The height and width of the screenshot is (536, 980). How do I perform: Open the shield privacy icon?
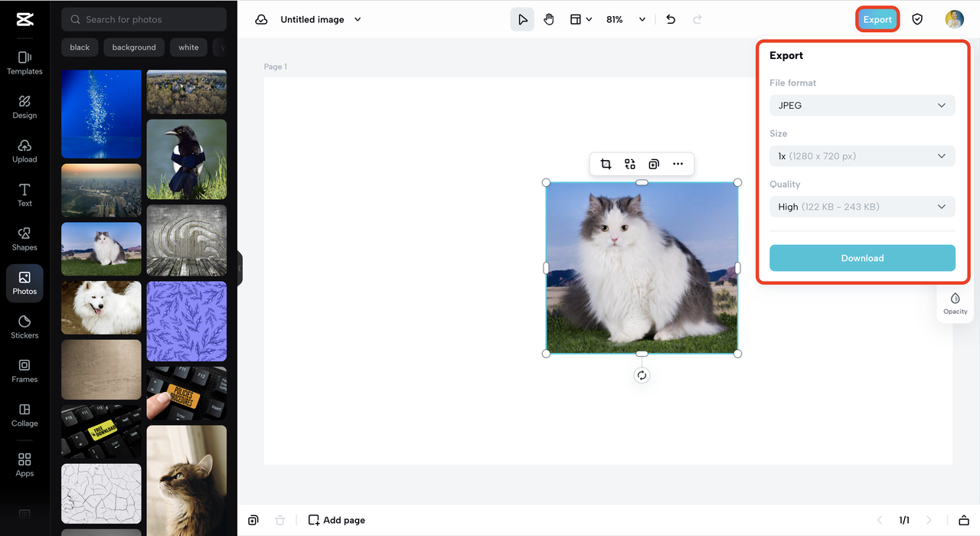[917, 19]
